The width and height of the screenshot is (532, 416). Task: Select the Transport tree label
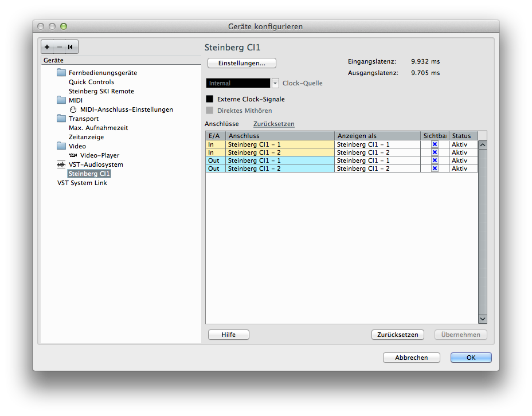[x=84, y=119]
